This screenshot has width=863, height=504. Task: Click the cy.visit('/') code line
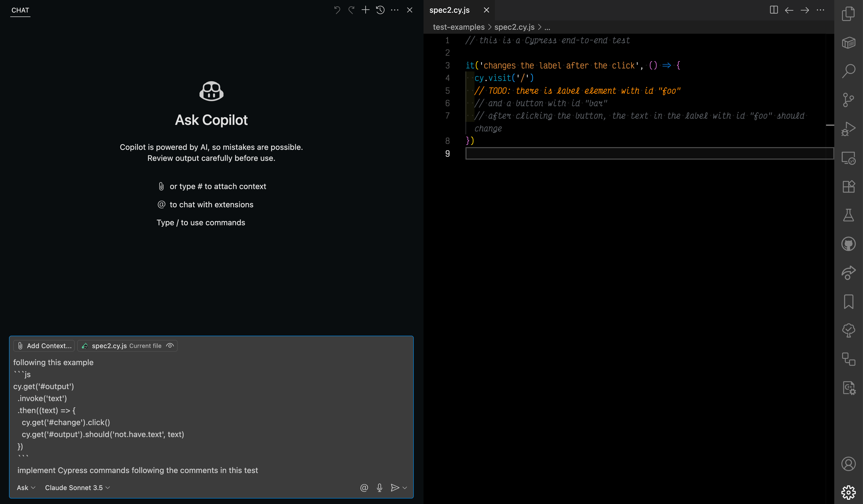coord(504,78)
